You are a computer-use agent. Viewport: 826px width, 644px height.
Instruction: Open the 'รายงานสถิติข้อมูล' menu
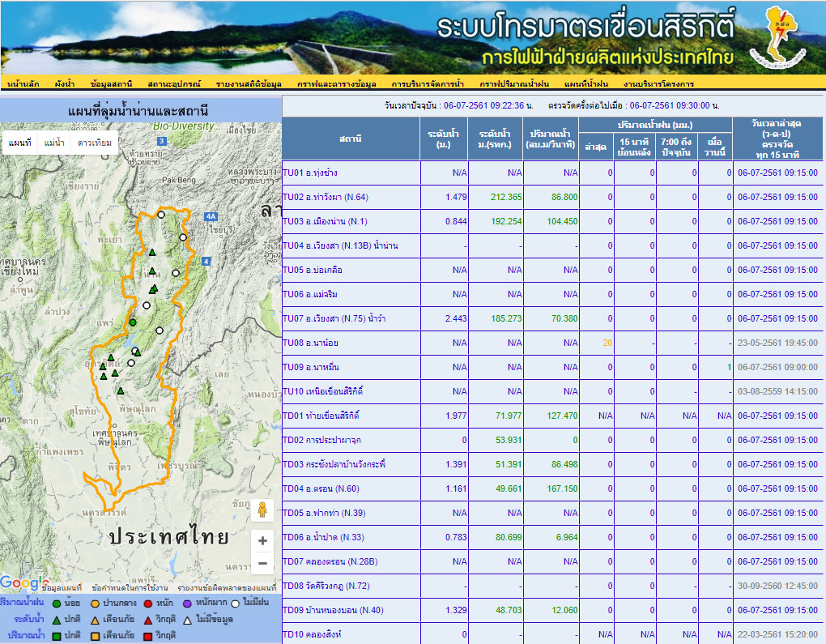[249, 83]
